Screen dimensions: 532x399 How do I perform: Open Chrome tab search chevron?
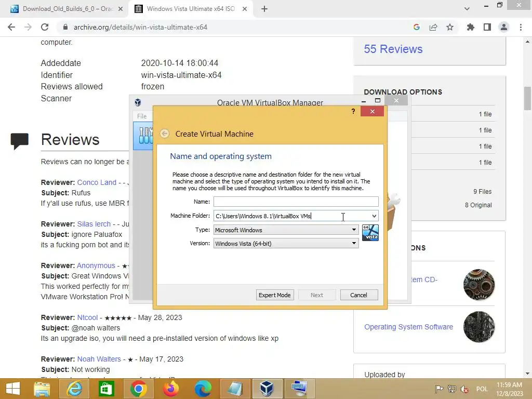467,9
